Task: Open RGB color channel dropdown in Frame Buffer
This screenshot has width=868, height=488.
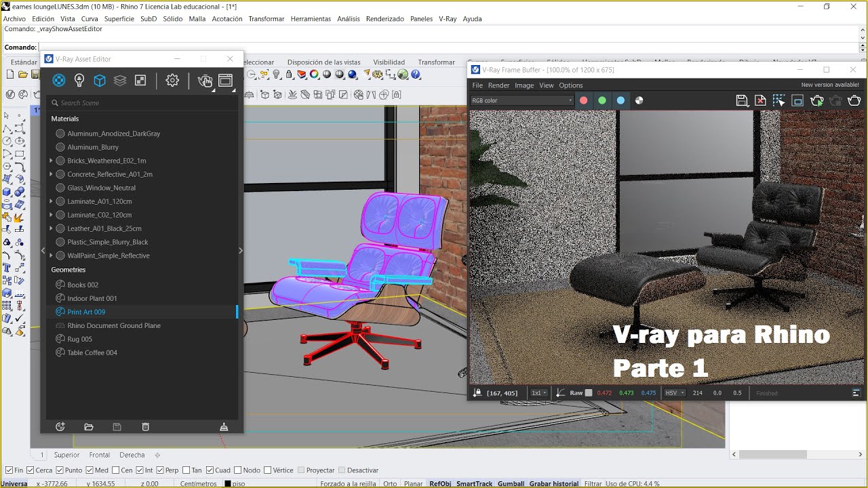Action: (522, 100)
